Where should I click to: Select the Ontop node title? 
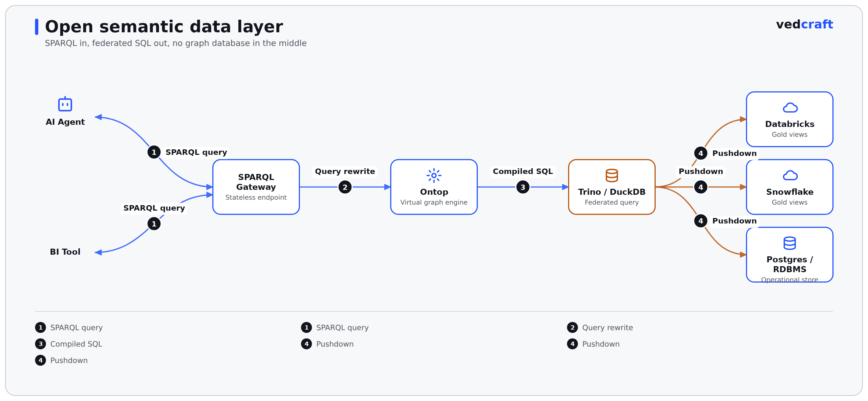tap(434, 192)
